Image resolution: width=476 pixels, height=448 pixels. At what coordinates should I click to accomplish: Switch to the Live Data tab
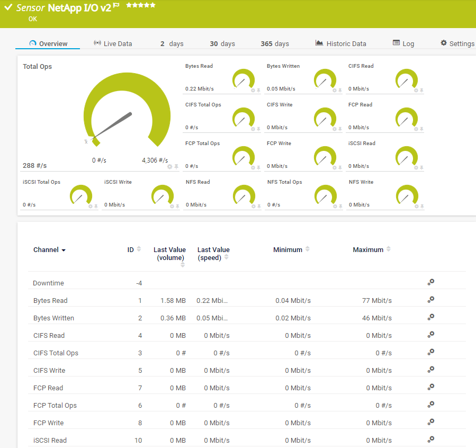pyautogui.click(x=113, y=43)
